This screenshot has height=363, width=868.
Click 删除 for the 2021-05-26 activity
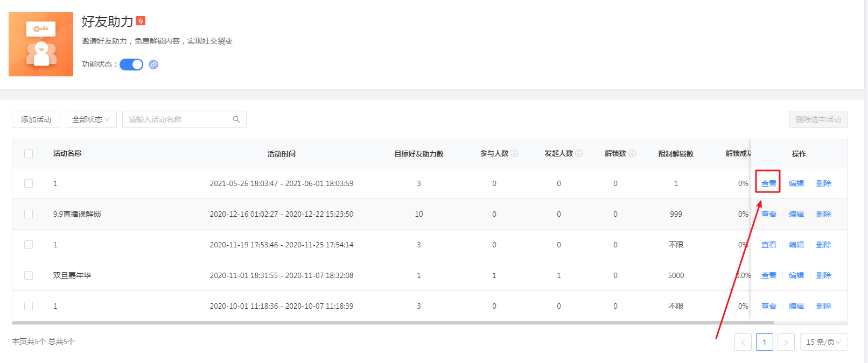pos(823,183)
